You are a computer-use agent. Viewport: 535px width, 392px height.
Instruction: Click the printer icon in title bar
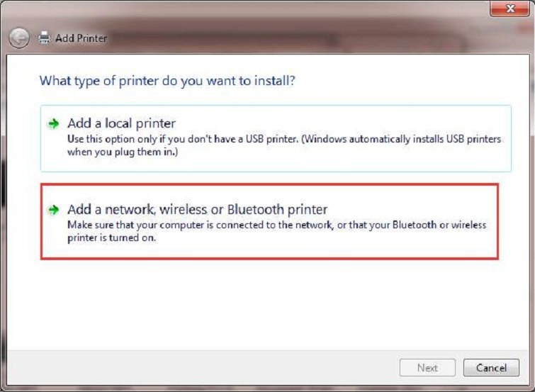(44, 38)
